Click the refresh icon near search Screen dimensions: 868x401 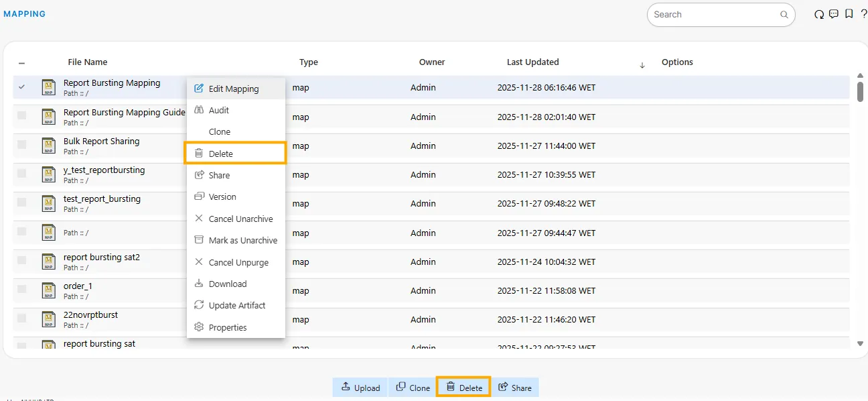pos(818,15)
